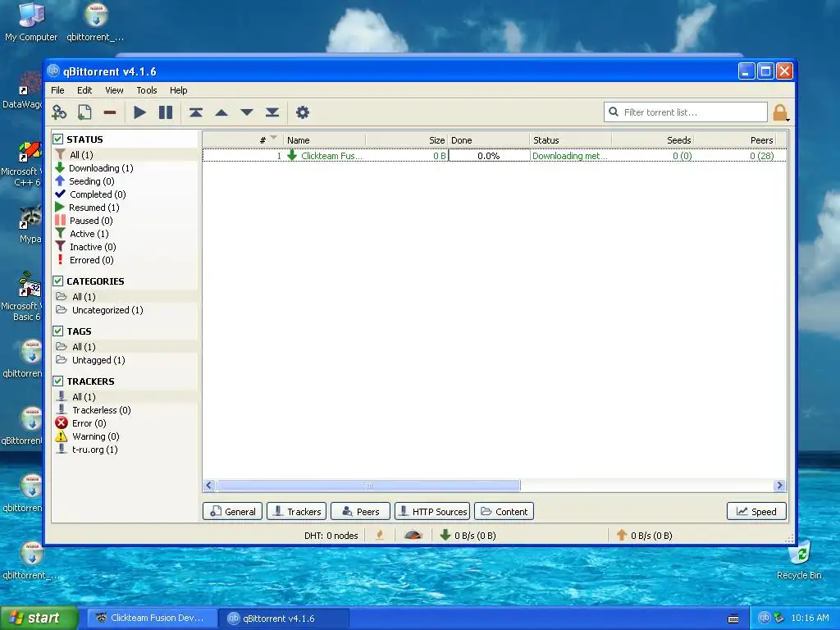Click the Peers column header

[735, 139]
